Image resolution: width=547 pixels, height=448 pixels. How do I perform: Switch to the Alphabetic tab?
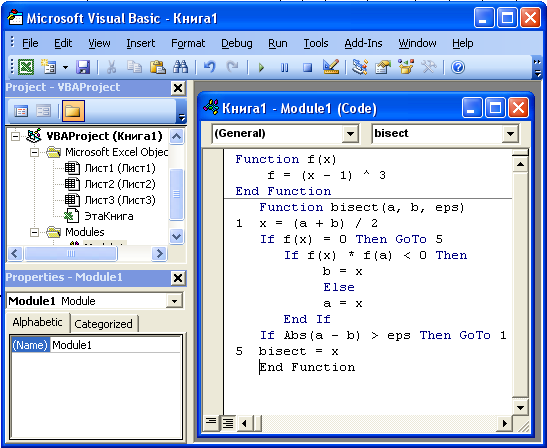point(37,322)
